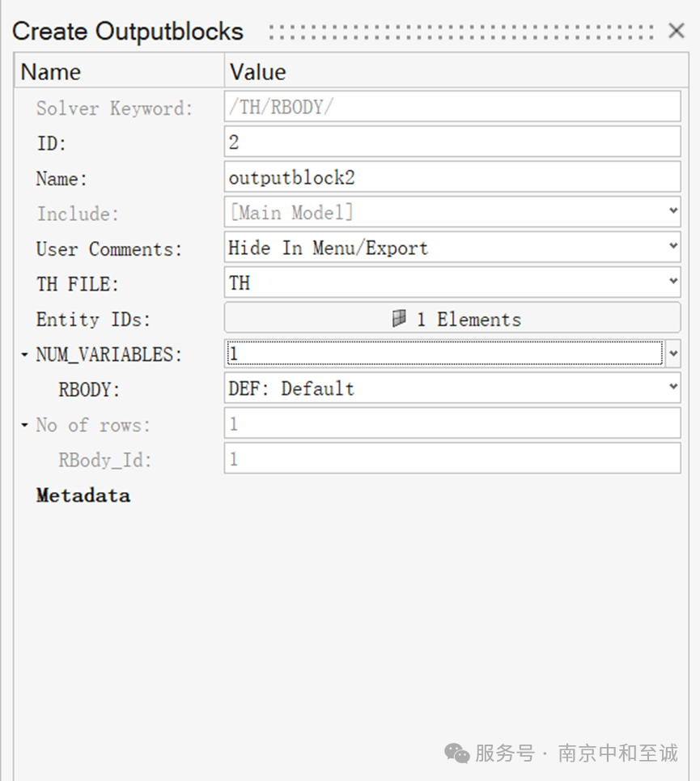Screen dimensions: 700x781
Task: Click the Solver Keyword field
Action: click(452, 107)
